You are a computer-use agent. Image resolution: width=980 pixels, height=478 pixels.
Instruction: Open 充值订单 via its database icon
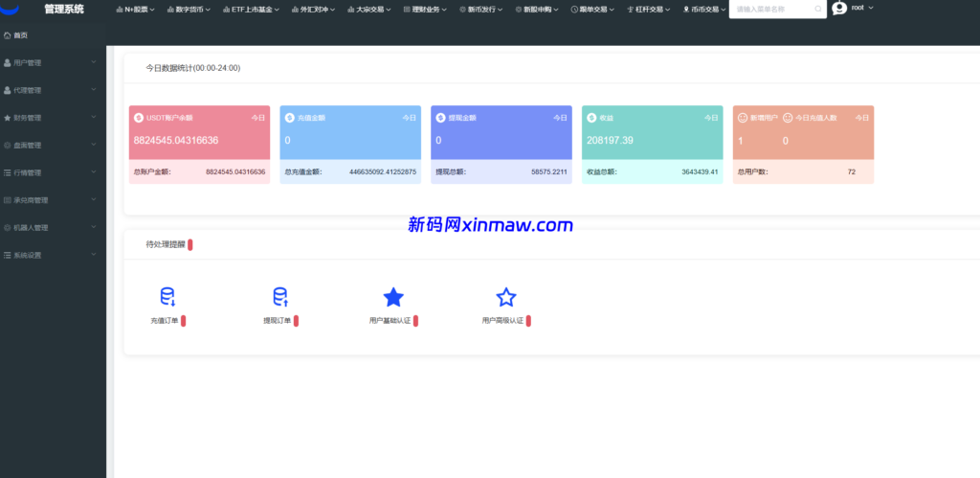(167, 297)
